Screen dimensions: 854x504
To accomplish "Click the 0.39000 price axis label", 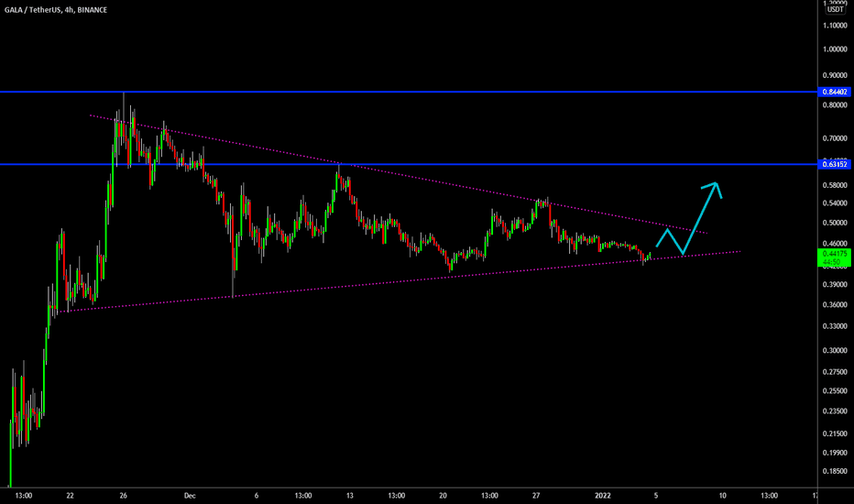I will click(835, 285).
